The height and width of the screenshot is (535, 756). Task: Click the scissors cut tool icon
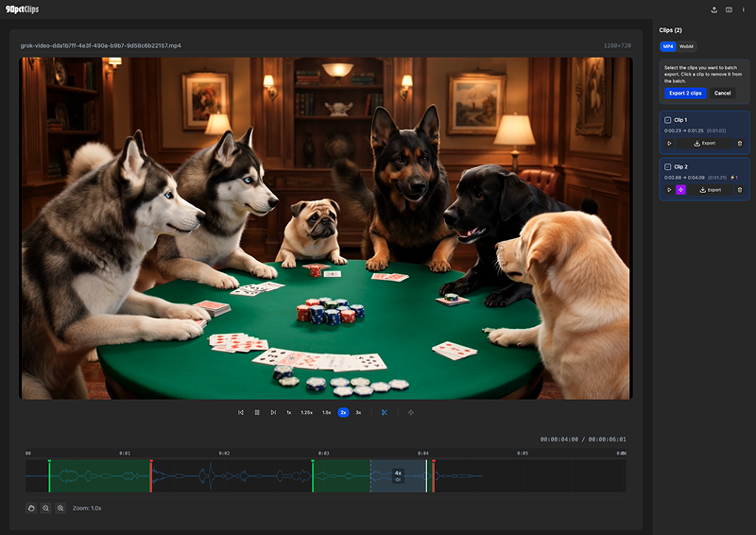pyautogui.click(x=385, y=412)
